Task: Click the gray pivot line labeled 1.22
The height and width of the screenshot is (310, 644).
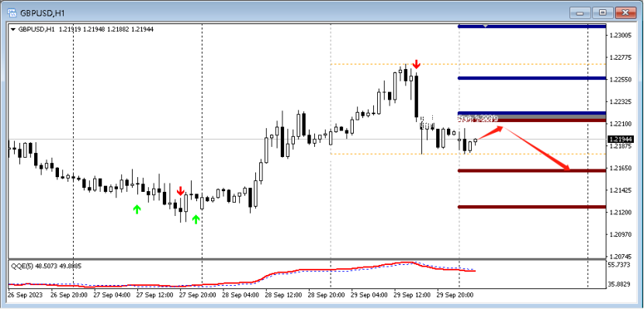Action: coord(531,117)
